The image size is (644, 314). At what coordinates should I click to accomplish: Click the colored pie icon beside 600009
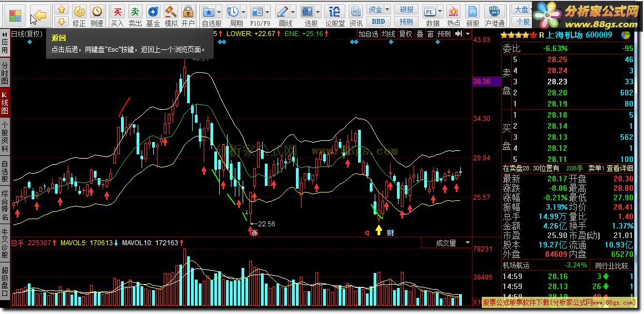tap(625, 36)
